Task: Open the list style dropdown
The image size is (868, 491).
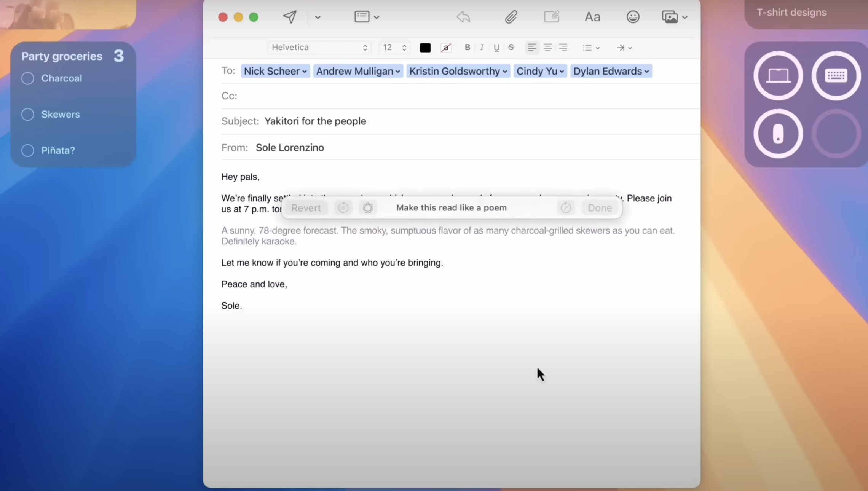Action: (590, 48)
